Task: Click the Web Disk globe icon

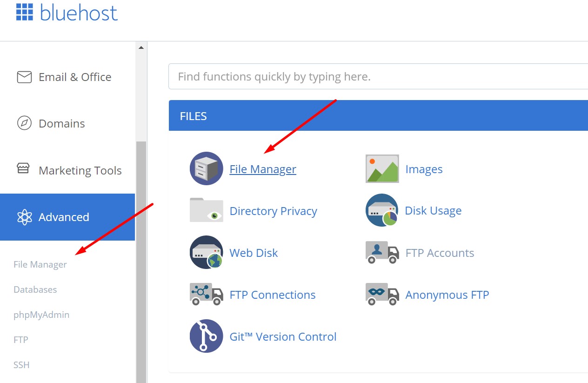Action: point(207,253)
